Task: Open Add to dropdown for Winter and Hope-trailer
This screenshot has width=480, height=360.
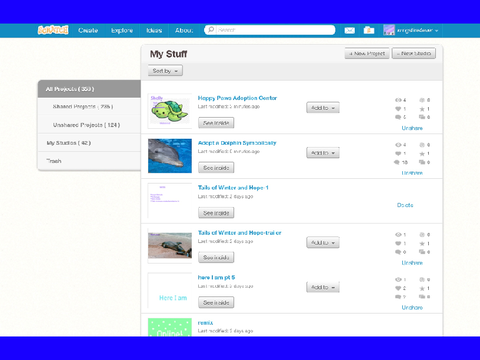Action: 323,242
